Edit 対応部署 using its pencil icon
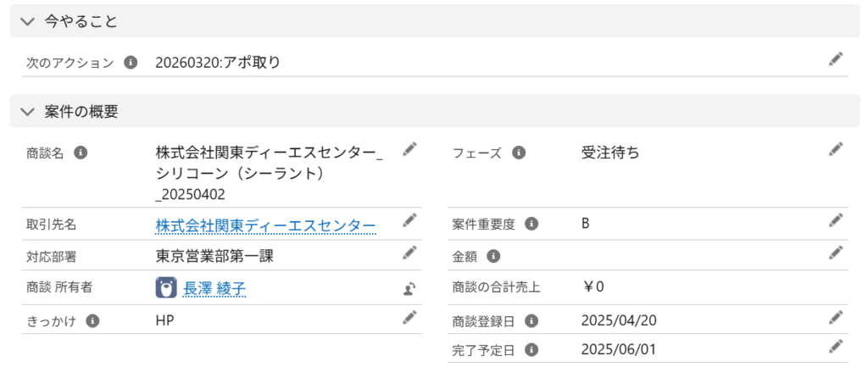 point(409,252)
